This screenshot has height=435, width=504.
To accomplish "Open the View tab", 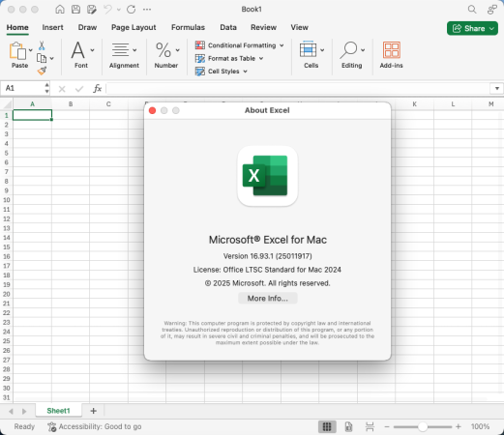I will [x=299, y=27].
